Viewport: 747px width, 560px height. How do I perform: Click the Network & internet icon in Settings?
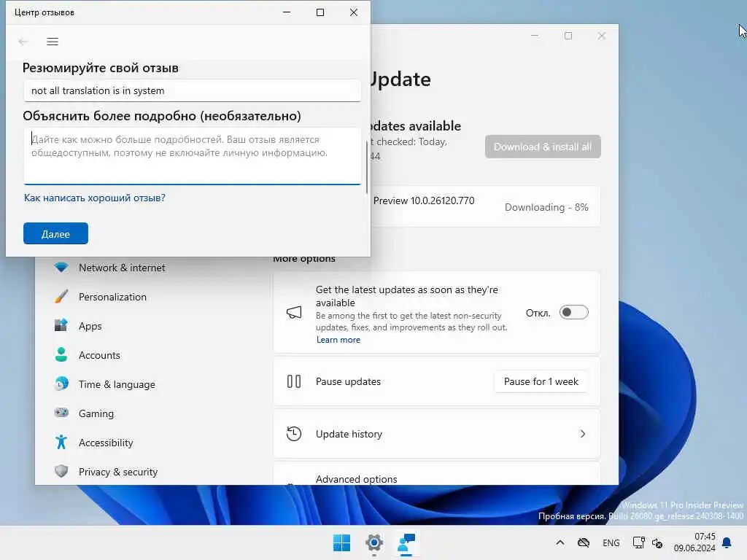(x=61, y=267)
